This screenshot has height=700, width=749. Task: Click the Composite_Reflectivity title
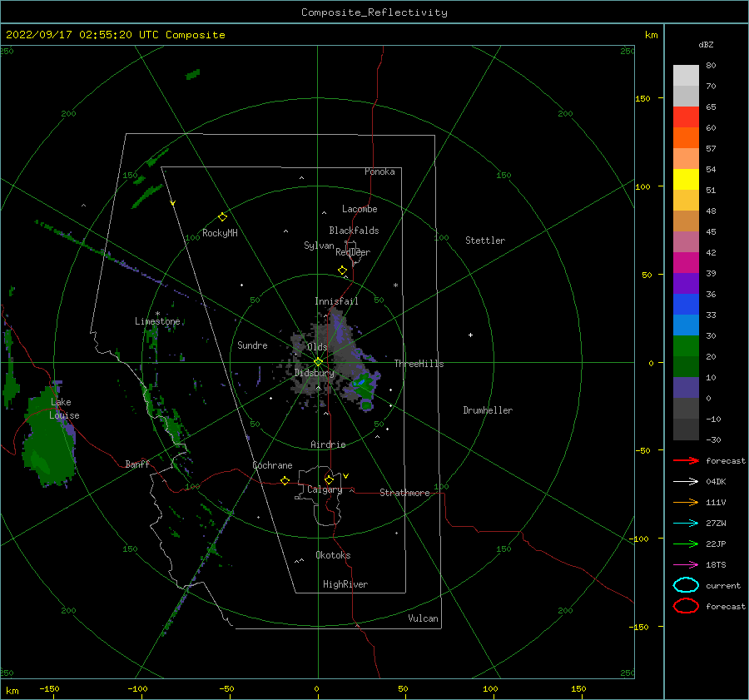click(374, 12)
